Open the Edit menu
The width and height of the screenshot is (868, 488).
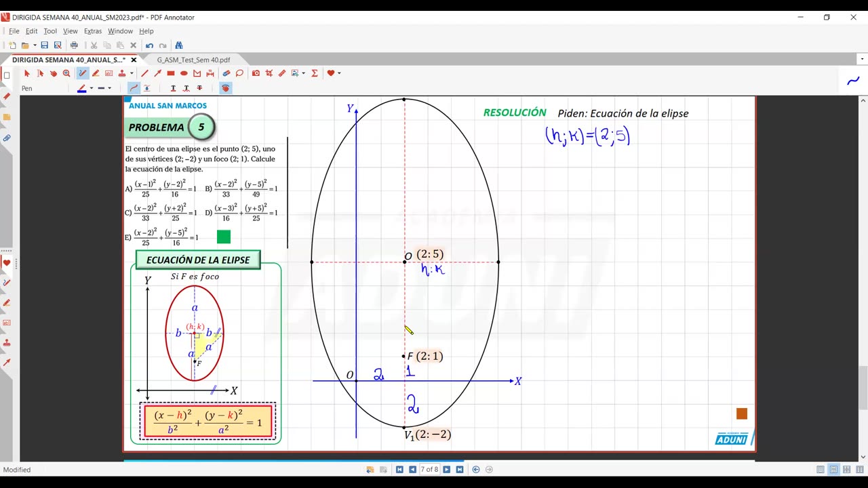31,31
